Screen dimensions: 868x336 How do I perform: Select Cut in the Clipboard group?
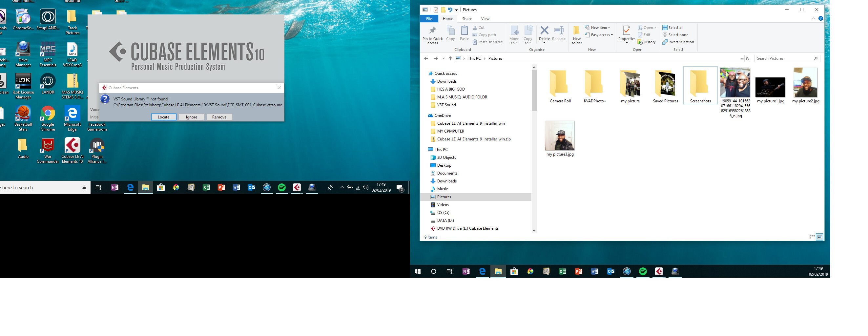click(x=479, y=28)
